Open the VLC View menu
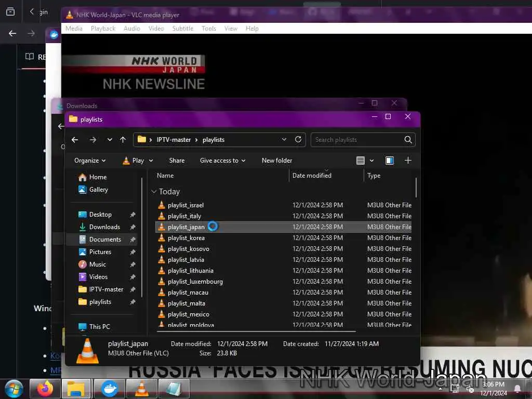Screen dimensions: 532x399 [x=231, y=29]
